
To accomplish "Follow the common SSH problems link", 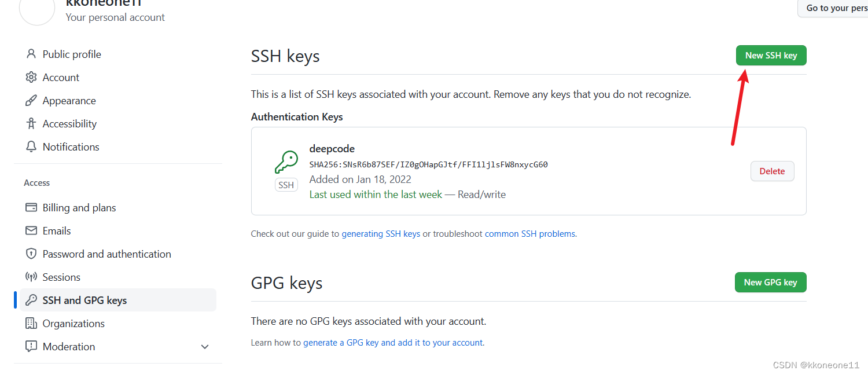I will click(x=529, y=233).
